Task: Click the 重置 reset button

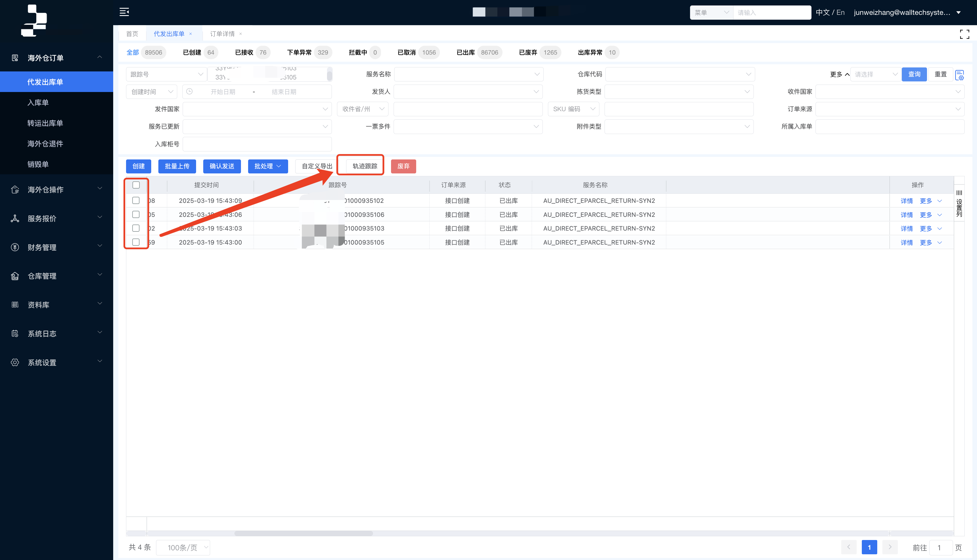Action: click(940, 74)
